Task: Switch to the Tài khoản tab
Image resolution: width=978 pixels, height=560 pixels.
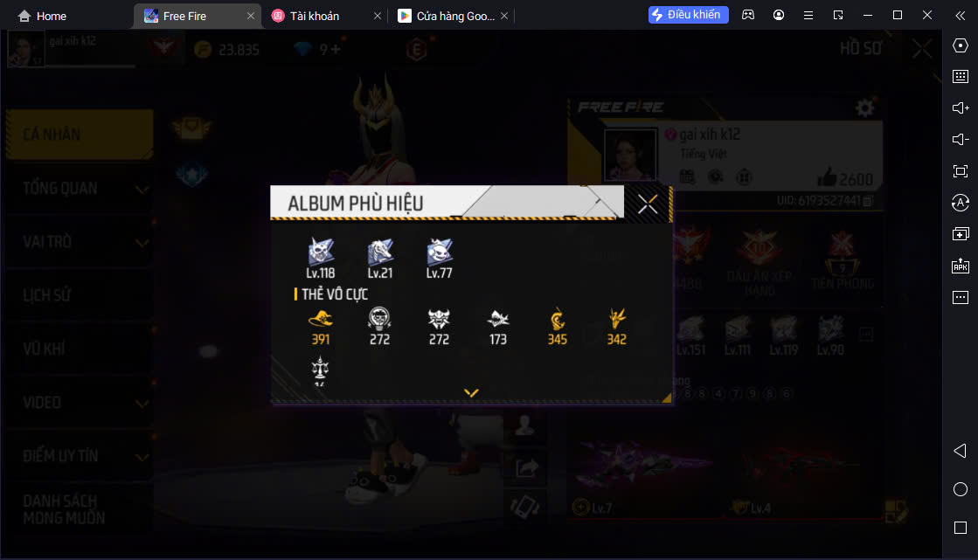Action: click(x=315, y=17)
